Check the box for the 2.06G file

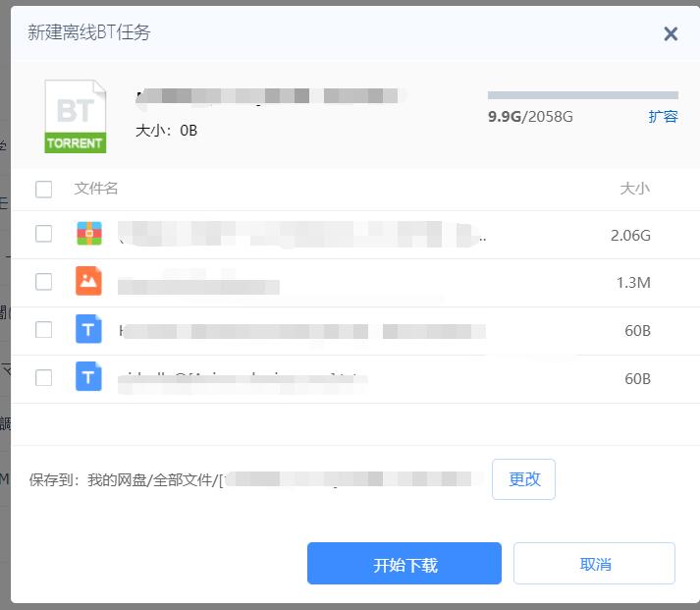point(44,234)
